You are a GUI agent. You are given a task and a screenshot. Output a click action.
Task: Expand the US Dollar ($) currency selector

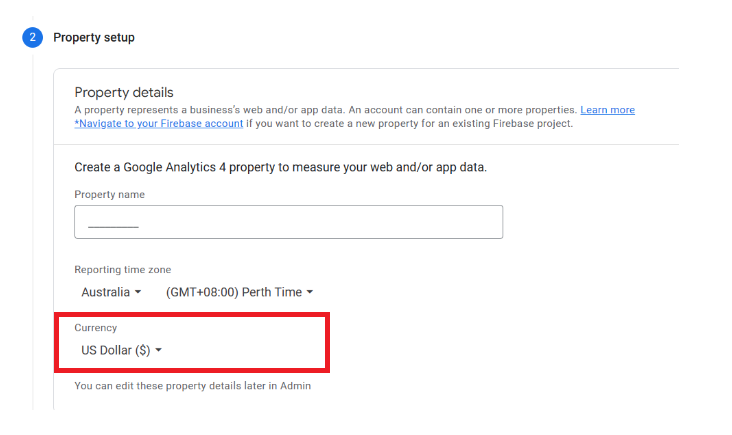(x=121, y=350)
